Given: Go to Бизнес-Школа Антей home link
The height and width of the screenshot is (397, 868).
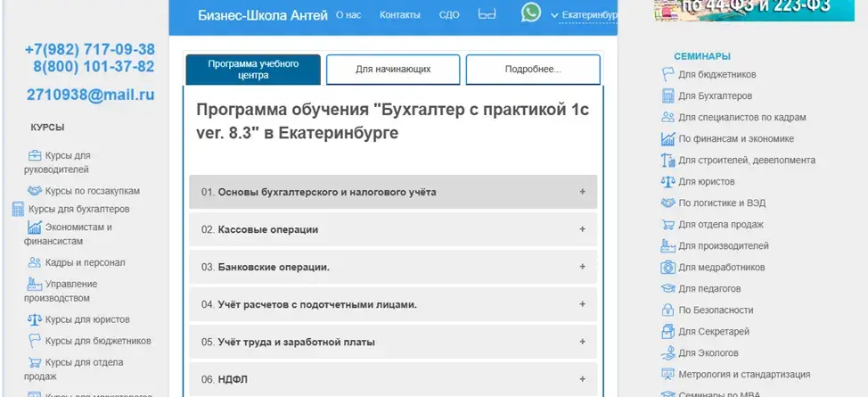Looking at the screenshot, I should pyautogui.click(x=263, y=15).
